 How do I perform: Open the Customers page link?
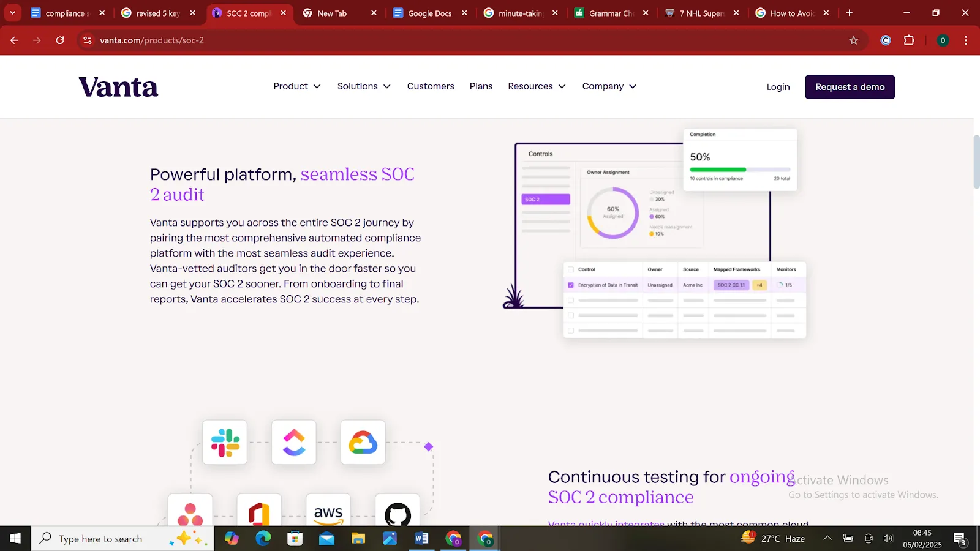tap(431, 86)
